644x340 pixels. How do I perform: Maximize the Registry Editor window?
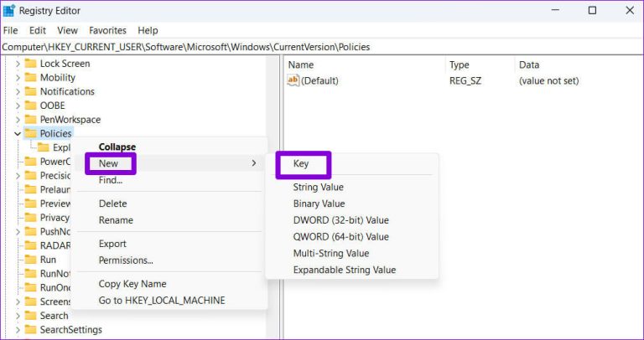[x=592, y=10]
